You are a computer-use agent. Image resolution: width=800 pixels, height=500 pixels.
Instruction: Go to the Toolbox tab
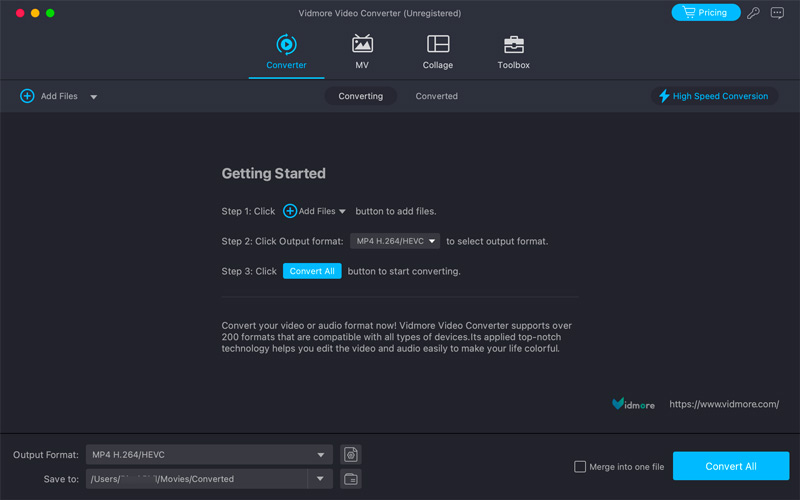pos(513,52)
